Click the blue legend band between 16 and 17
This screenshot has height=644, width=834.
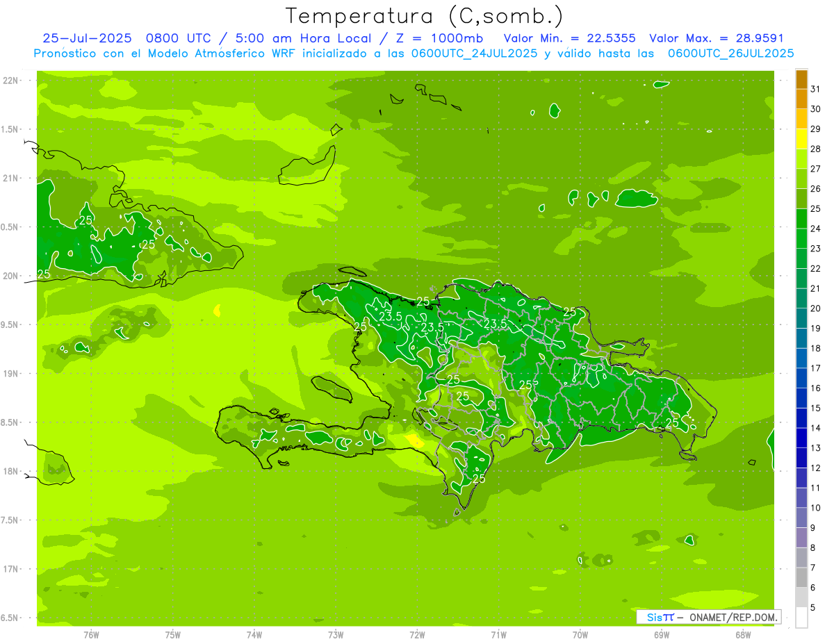click(x=801, y=378)
